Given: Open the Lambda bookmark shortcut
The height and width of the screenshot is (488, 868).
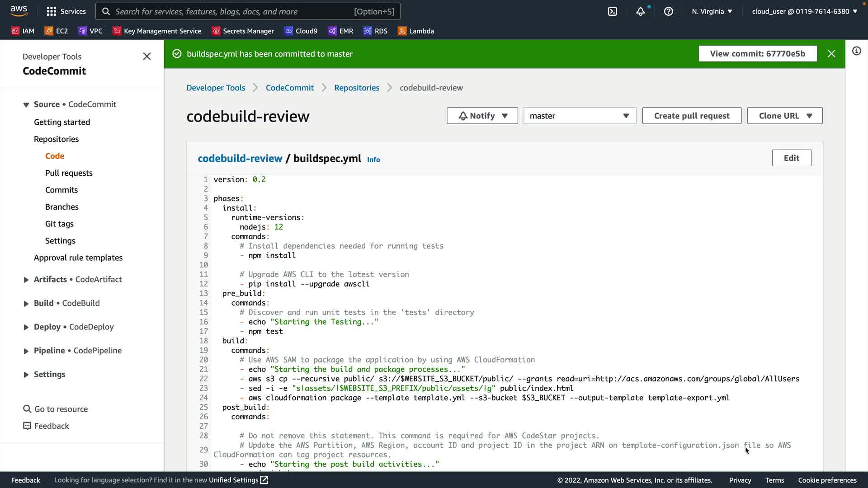Looking at the screenshot, I should coord(415,31).
